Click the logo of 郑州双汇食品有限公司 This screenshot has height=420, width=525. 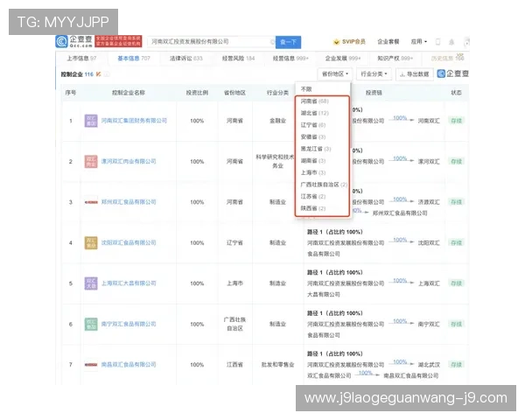point(91,202)
